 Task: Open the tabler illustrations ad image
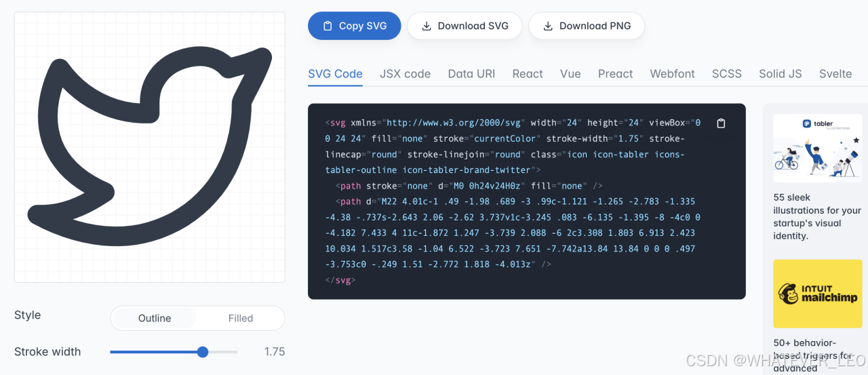tap(818, 148)
